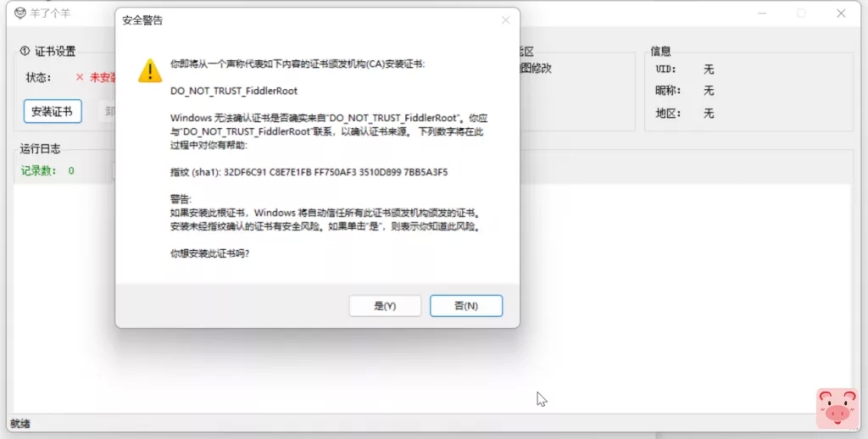
Task: Close the 羊了个羊 main window
Action: click(x=841, y=14)
